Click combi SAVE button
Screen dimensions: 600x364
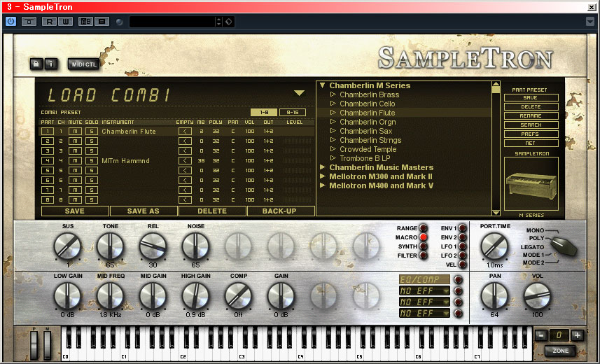[x=75, y=211]
